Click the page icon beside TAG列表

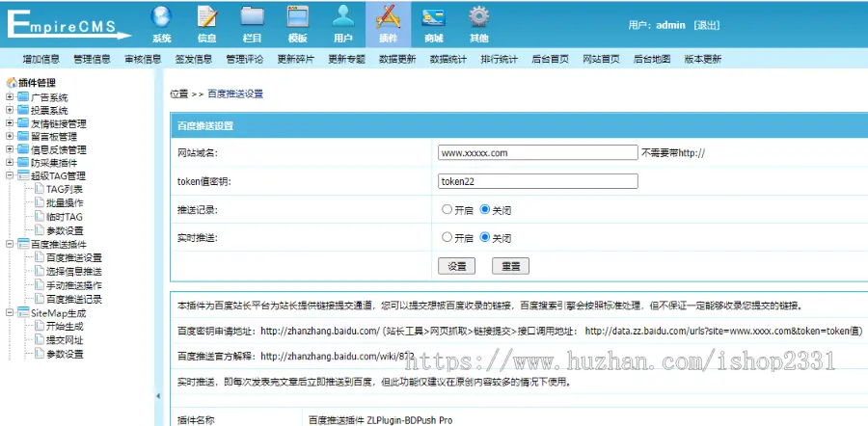(39, 189)
